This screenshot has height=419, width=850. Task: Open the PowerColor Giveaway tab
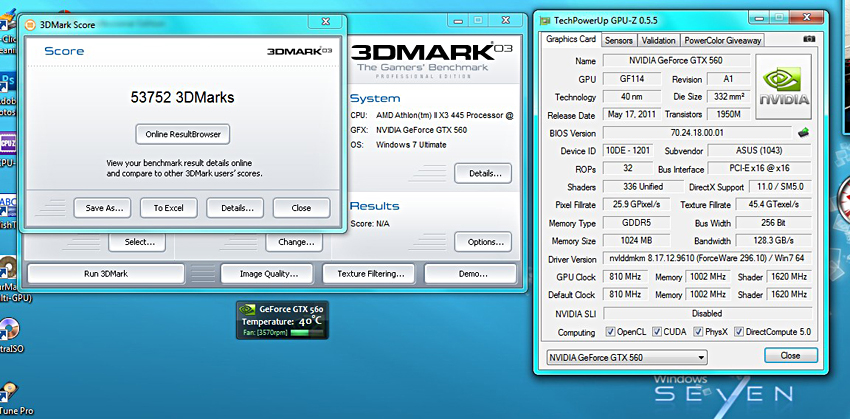tap(723, 41)
